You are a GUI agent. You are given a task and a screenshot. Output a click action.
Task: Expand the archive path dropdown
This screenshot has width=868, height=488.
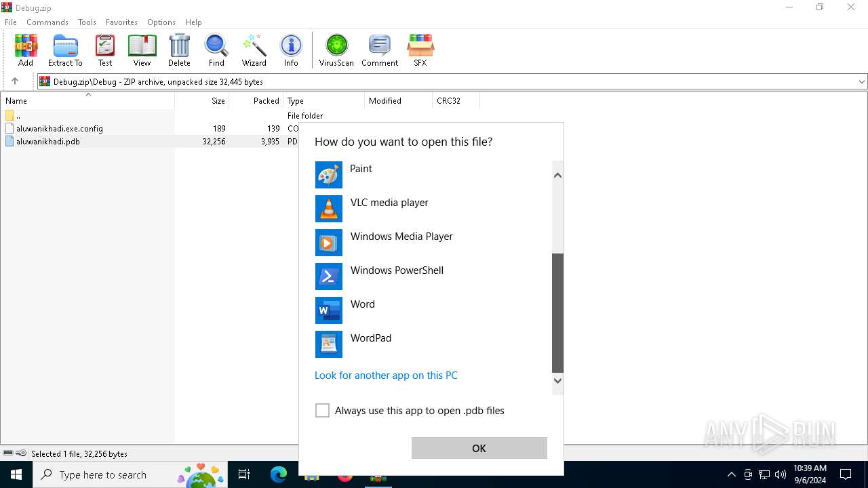tap(862, 81)
